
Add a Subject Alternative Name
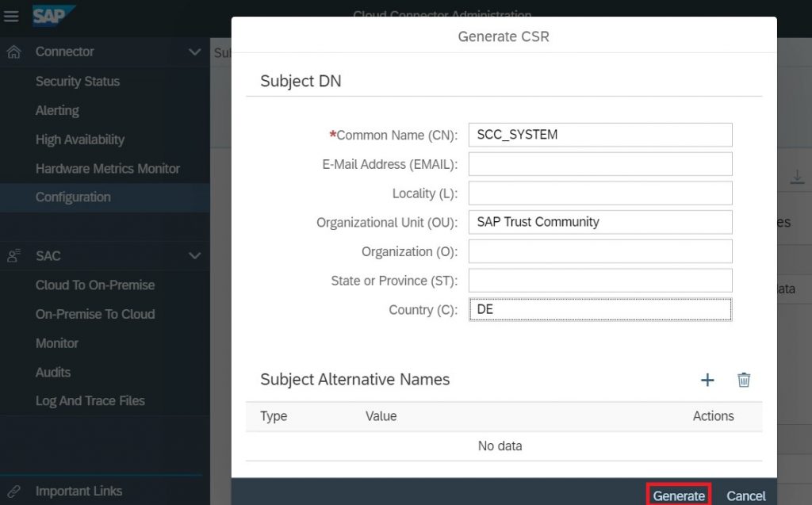[x=707, y=381]
